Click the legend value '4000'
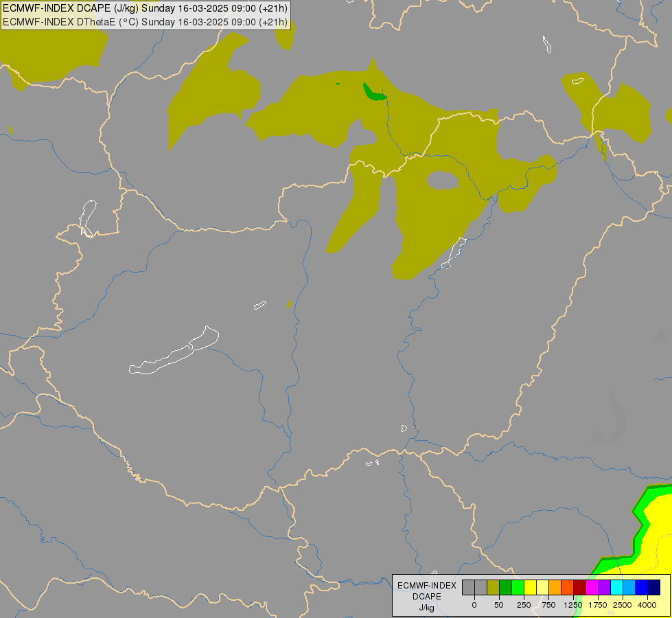Viewport: 672px width, 618px height. pos(647,605)
